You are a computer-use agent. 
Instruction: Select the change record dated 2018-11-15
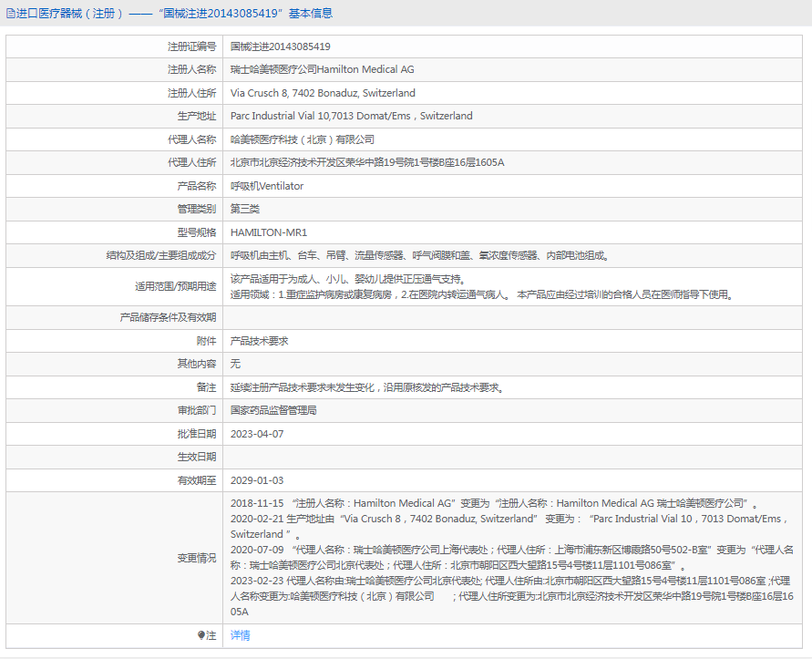[495, 503]
